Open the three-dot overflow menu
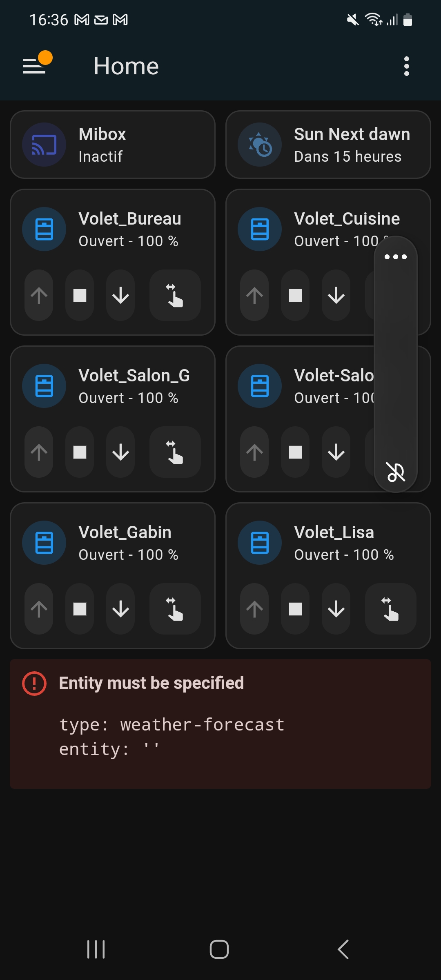This screenshot has height=980, width=441. tap(406, 66)
